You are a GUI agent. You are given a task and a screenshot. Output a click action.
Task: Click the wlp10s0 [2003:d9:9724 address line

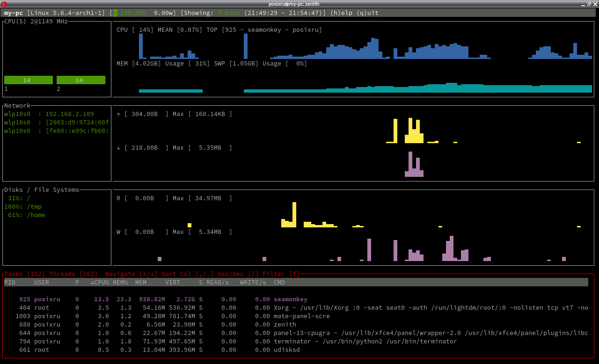[57, 123]
